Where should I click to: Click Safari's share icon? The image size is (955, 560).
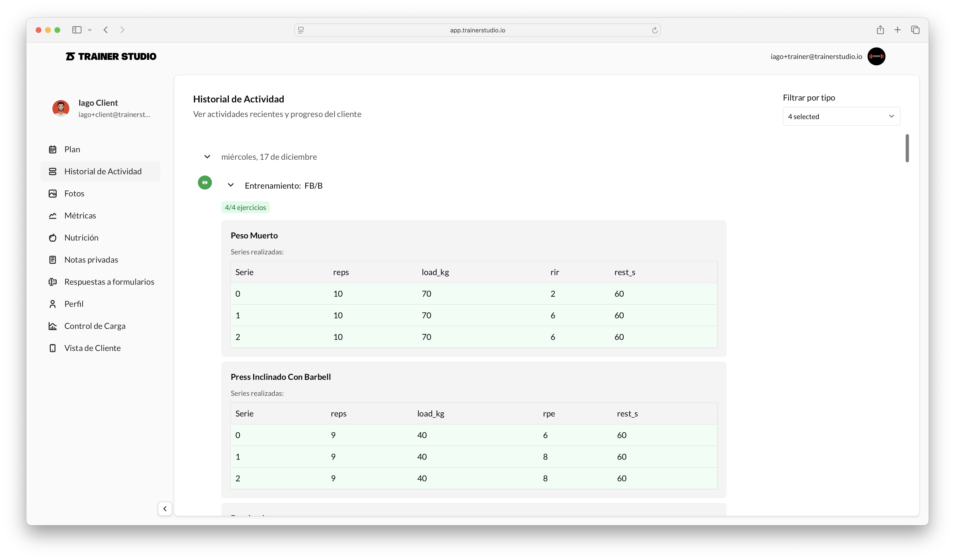[x=880, y=30]
